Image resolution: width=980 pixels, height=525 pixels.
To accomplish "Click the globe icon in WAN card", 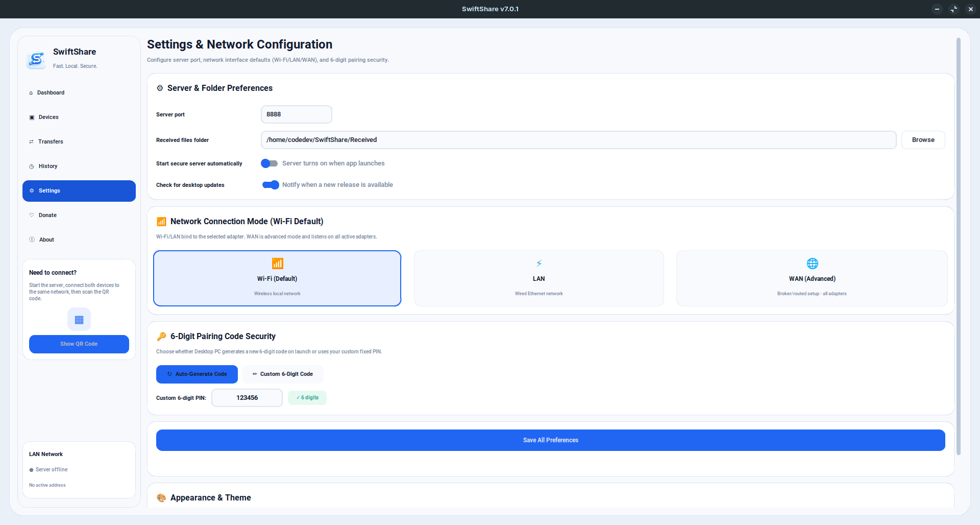I will pos(813,264).
